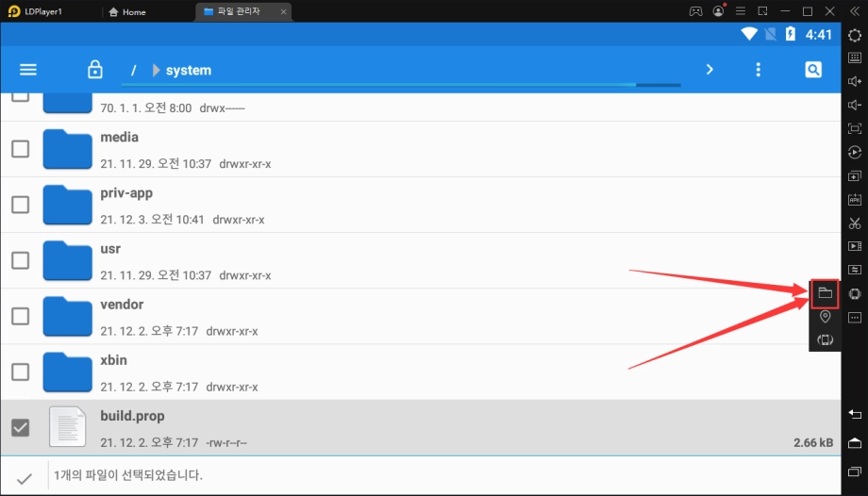
Task: Open the priv-app folder icon
Action: point(68,206)
